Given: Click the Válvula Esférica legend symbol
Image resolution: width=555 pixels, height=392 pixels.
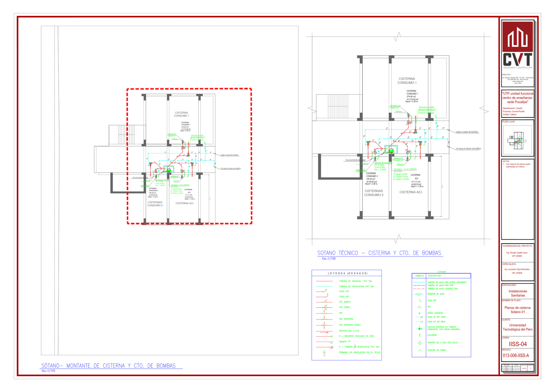Looking at the screenshot, I should pyautogui.click(x=420, y=328).
